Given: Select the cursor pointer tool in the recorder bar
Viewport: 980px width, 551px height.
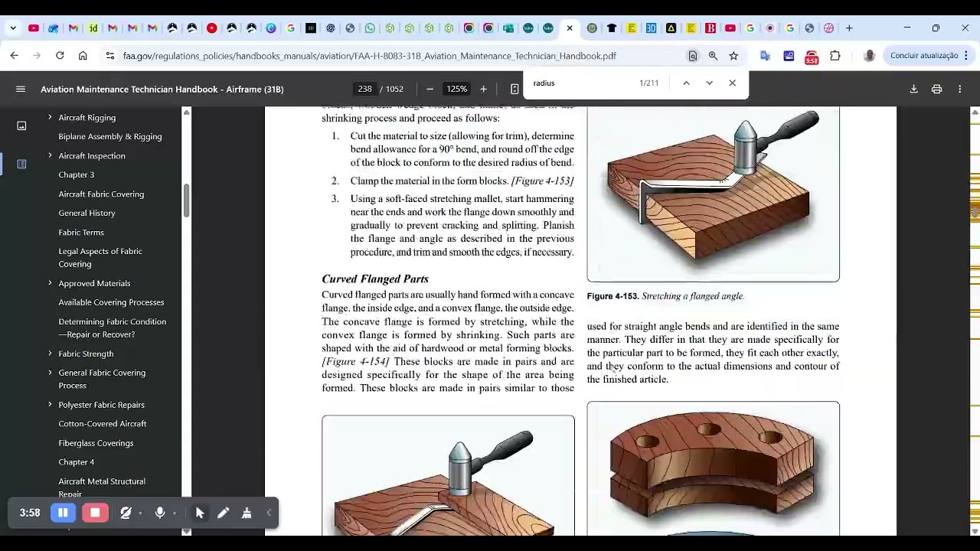Looking at the screenshot, I should tap(200, 513).
